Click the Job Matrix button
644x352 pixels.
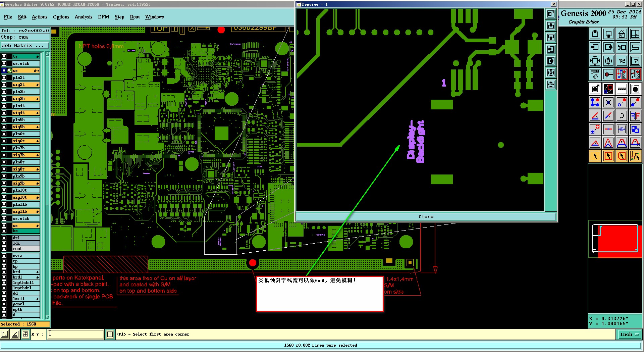pos(24,46)
